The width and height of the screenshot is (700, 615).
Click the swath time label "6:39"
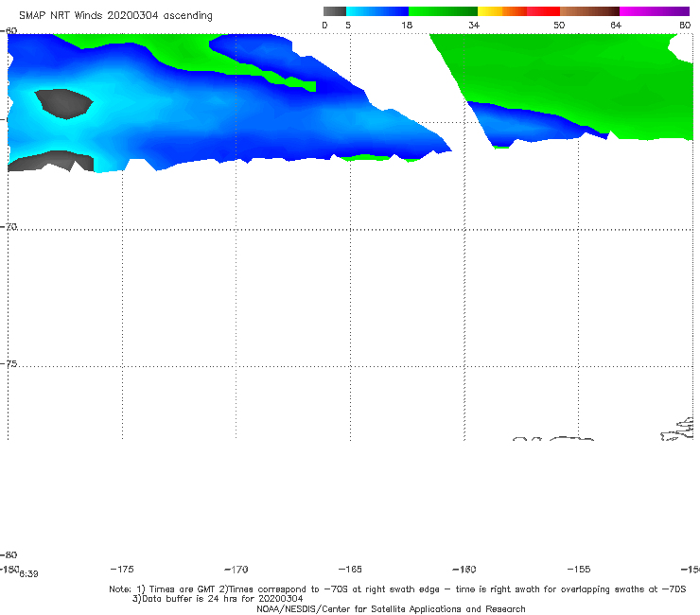click(x=28, y=574)
